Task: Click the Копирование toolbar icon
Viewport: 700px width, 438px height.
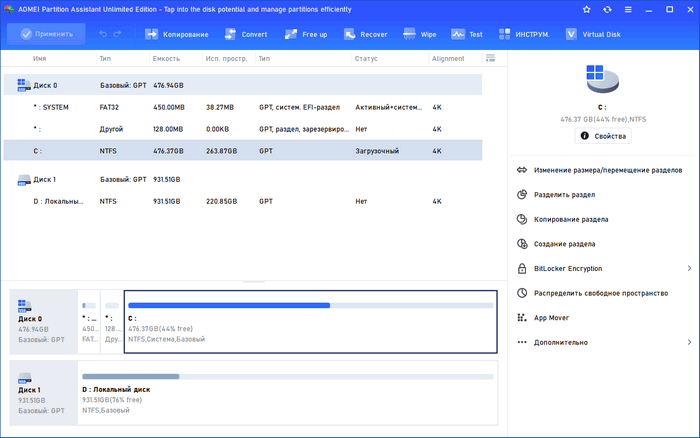Action: pyautogui.click(x=177, y=34)
